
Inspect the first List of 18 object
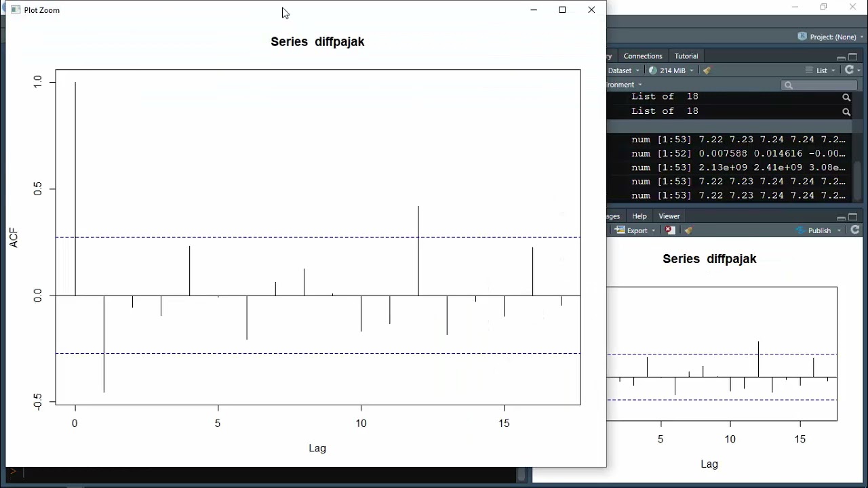pyautogui.click(x=846, y=97)
